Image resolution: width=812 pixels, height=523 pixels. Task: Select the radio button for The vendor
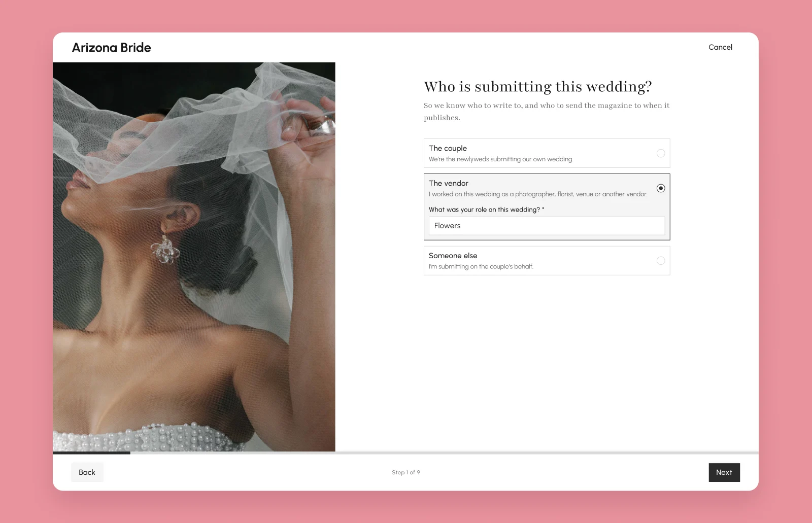pos(660,188)
